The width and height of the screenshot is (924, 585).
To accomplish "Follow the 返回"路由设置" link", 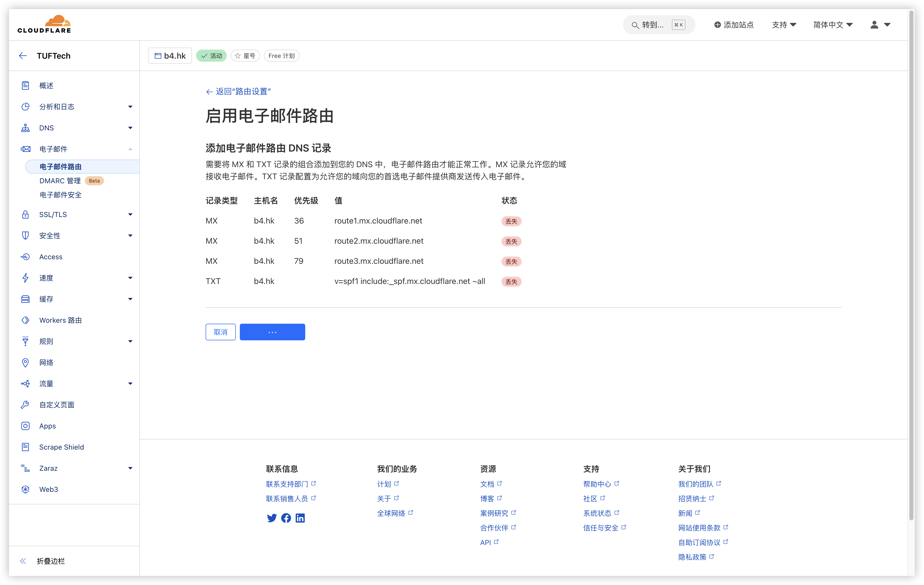I will [x=239, y=91].
